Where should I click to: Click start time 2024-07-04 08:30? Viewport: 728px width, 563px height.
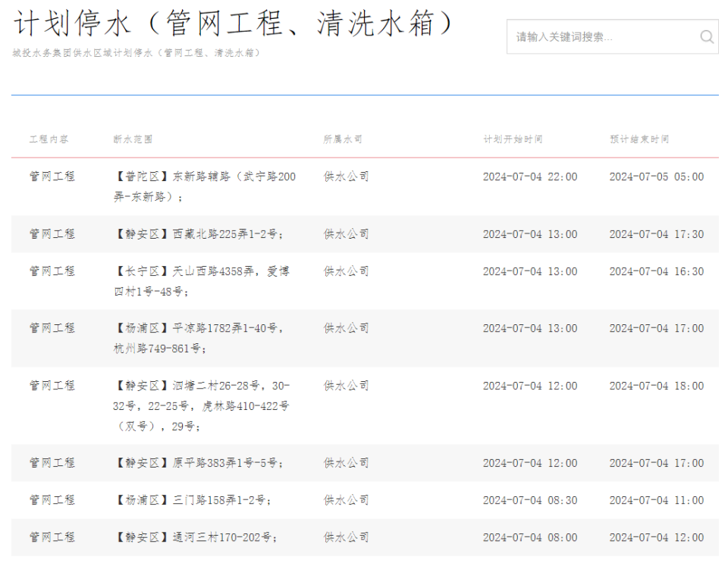[x=530, y=500]
